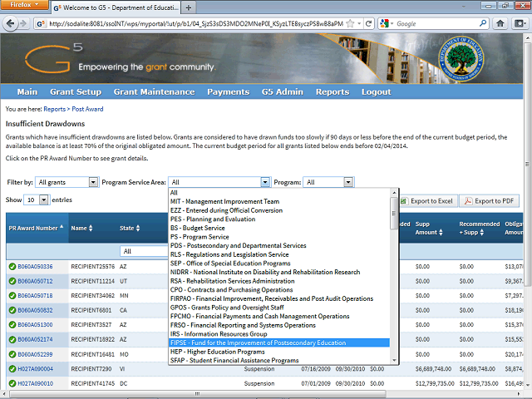Viewport: 532px width, 399px height.
Task: Open new tab with plus button
Action: 189,7
